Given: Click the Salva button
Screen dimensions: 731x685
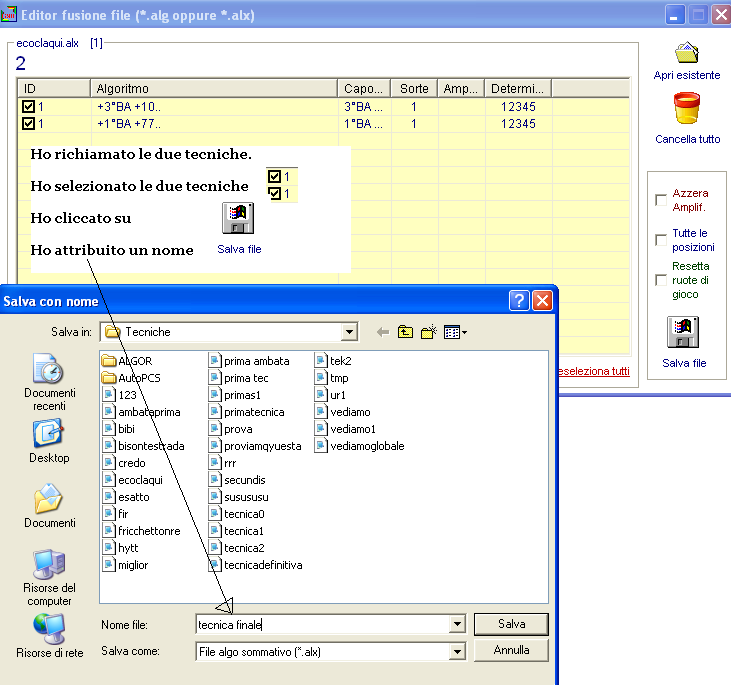Looking at the screenshot, I should tap(511, 624).
